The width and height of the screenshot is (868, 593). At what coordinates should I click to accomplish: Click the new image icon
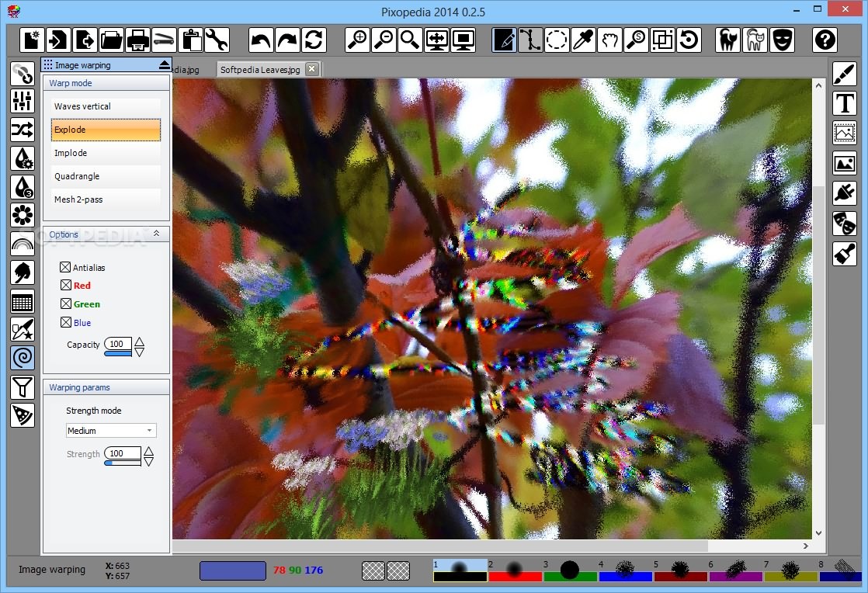(x=32, y=40)
